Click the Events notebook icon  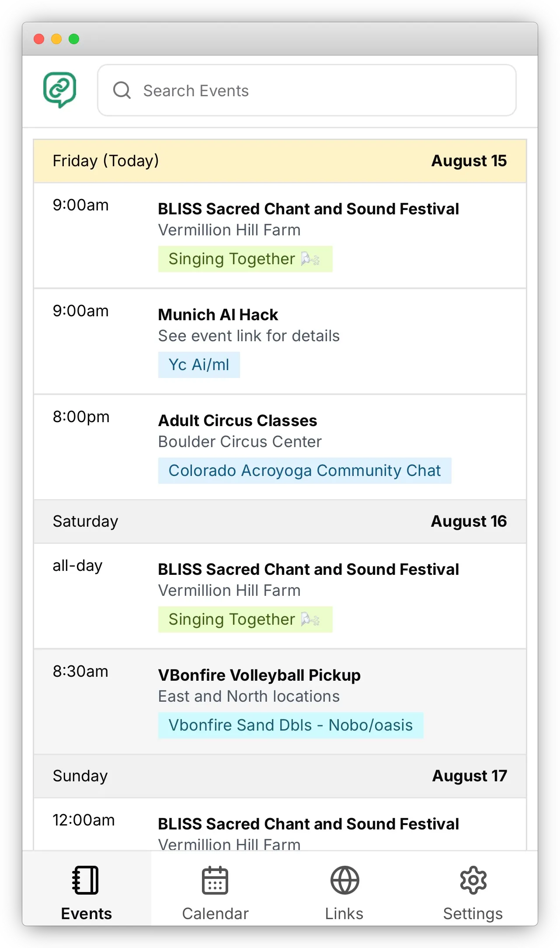coord(86,880)
